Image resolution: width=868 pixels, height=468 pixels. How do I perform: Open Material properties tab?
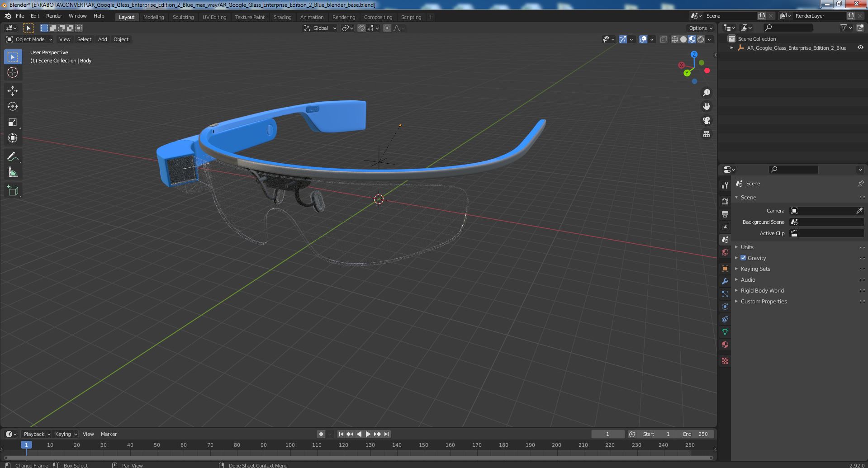725,345
